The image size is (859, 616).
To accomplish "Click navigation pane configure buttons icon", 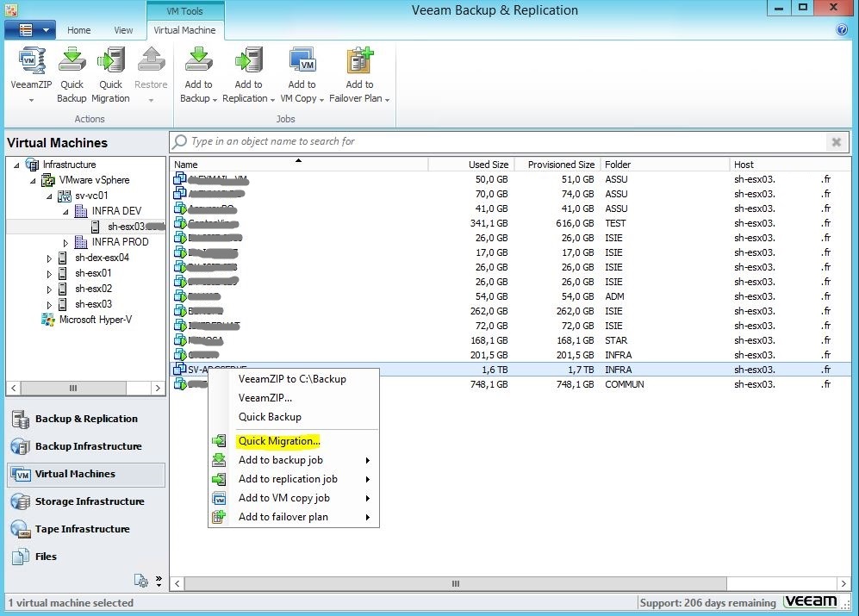I will click(x=140, y=581).
